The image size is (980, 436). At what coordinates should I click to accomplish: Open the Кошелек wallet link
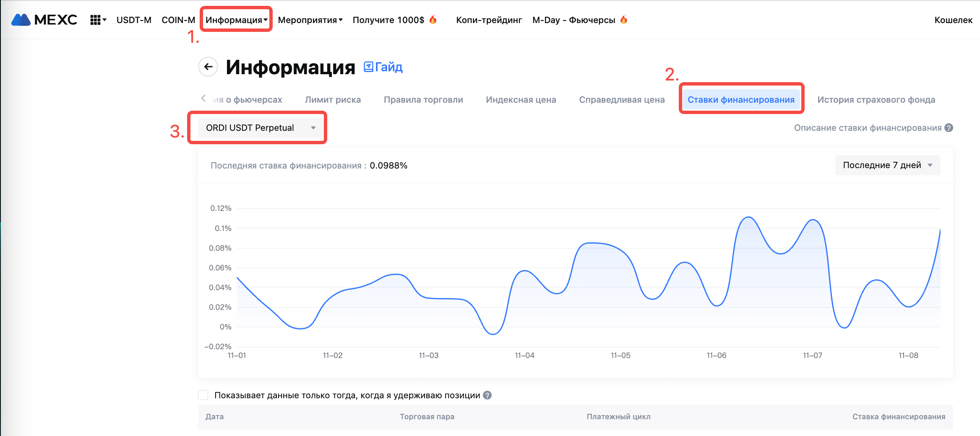(x=953, y=20)
